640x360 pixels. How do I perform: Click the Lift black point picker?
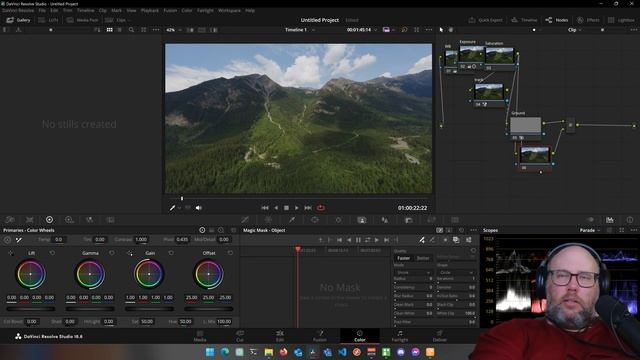[11, 253]
